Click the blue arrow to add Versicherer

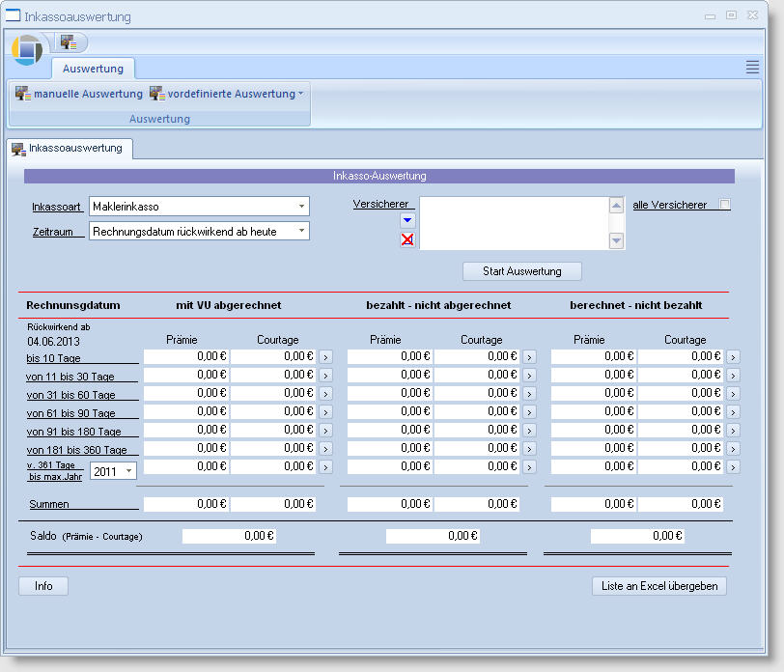coord(407,220)
